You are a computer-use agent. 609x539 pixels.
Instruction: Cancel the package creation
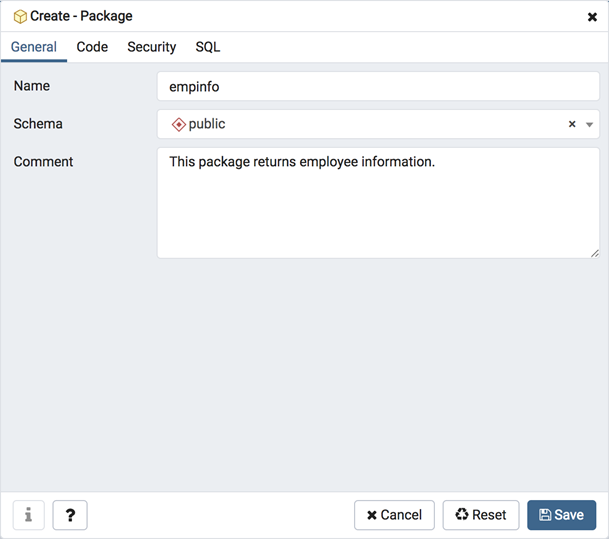coord(394,515)
